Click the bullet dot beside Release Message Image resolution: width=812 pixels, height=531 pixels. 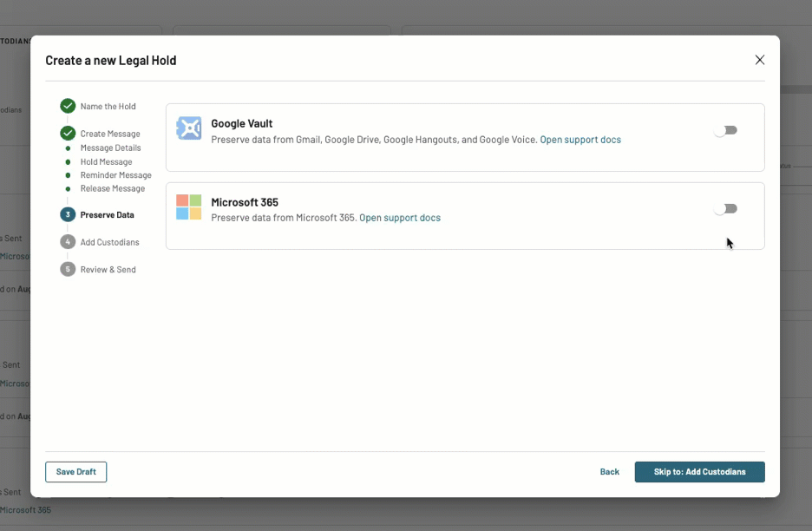[68, 188]
